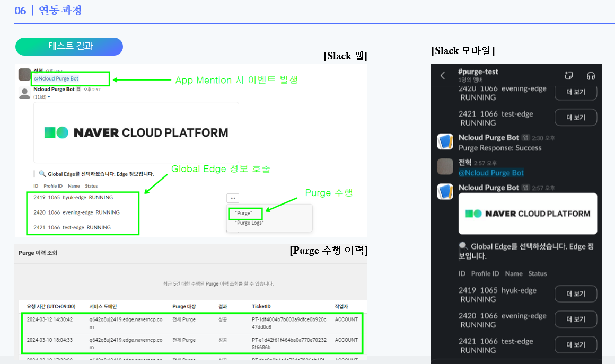The height and width of the screenshot is (364, 615).
Task: Open the three-dot overflow button in Slack web
Action: (233, 198)
